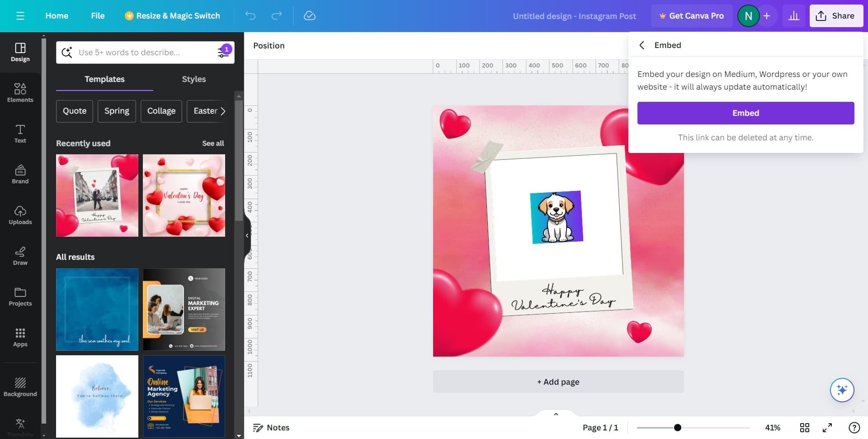Open the analytics bar chart icon
The image size is (868, 439).
click(x=793, y=16)
